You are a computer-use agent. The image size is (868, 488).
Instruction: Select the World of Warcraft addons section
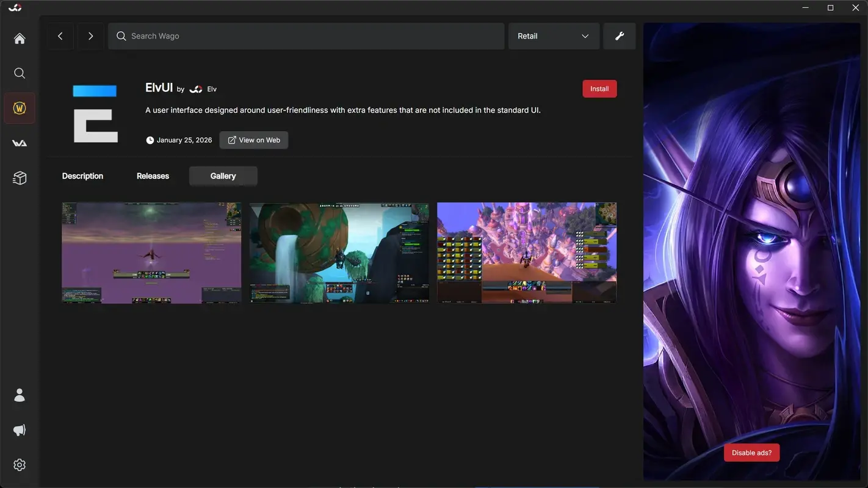click(x=19, y=107)
